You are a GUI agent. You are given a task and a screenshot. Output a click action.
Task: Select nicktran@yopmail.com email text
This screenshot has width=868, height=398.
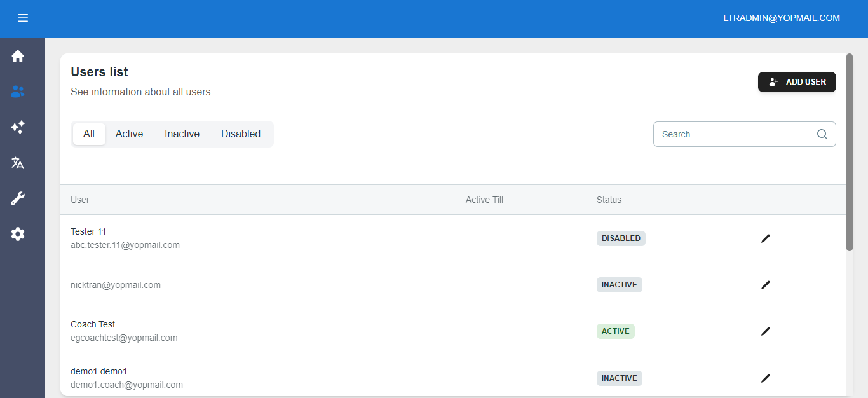(116, 285)
